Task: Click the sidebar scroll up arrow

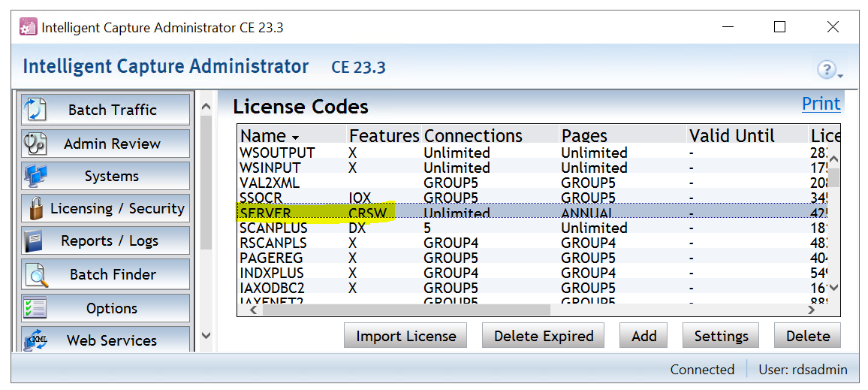Action: (x=206, y=106)
